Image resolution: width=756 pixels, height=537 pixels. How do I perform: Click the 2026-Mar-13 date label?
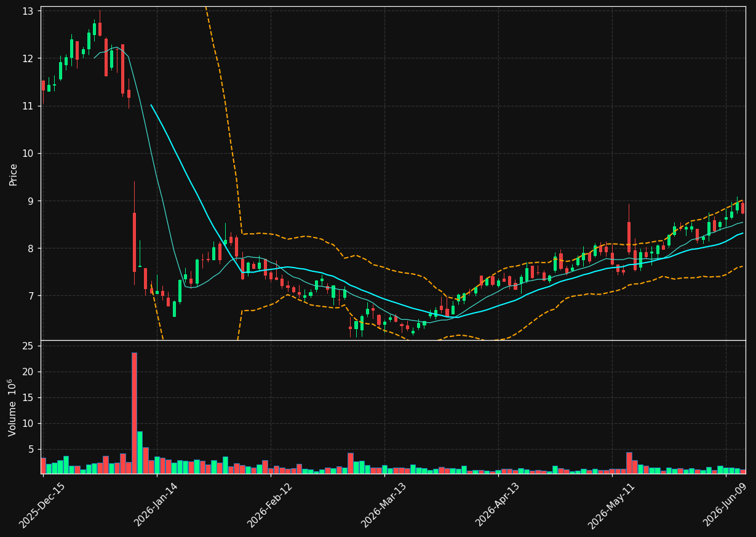pos(384,504)
